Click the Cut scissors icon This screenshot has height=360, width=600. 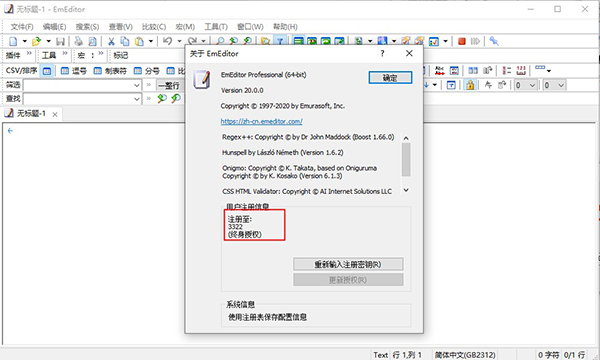[111, 41]
